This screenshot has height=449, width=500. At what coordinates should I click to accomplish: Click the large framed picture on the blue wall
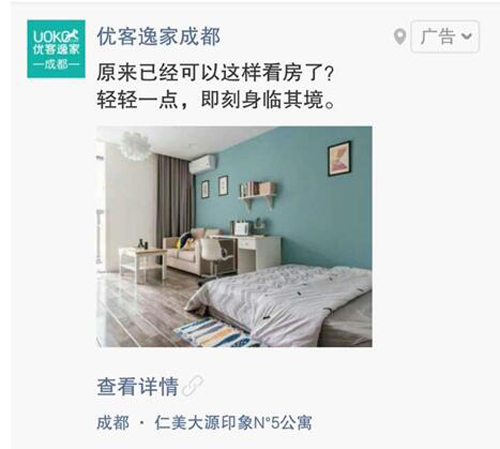[339, 159]
